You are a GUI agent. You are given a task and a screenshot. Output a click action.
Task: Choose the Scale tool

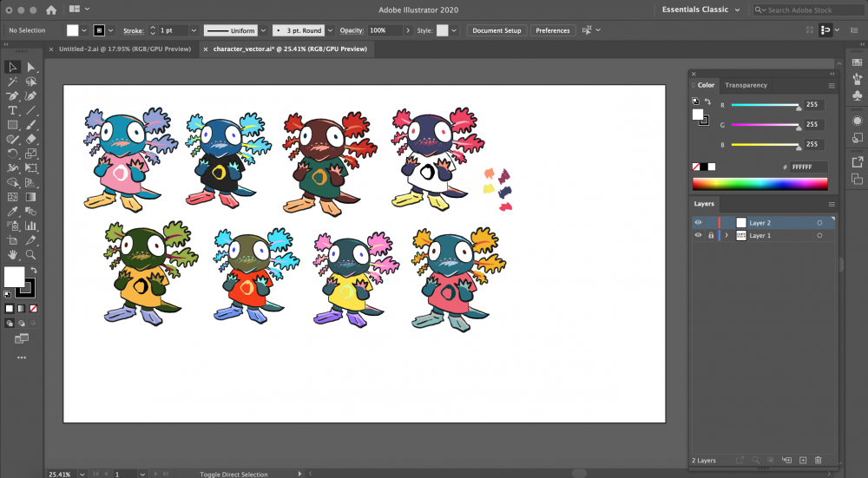pyautogui.click(x=31, y=154)
